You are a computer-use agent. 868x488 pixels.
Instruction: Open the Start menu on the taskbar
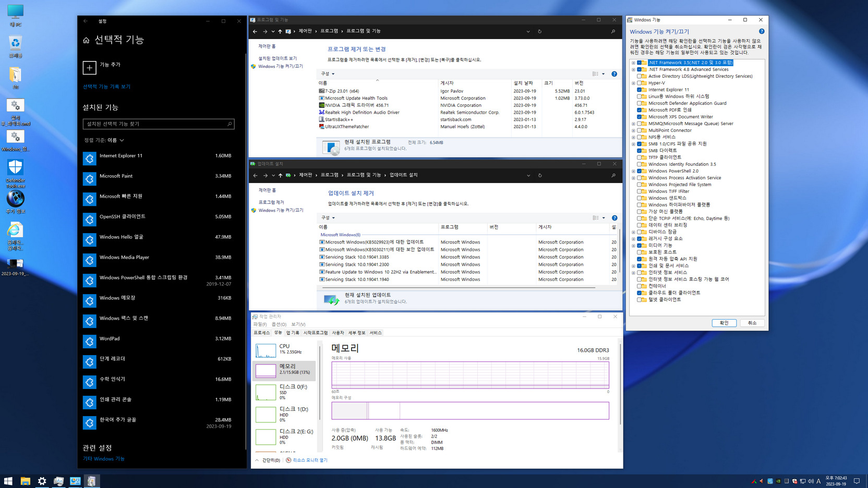click(8, 481)
